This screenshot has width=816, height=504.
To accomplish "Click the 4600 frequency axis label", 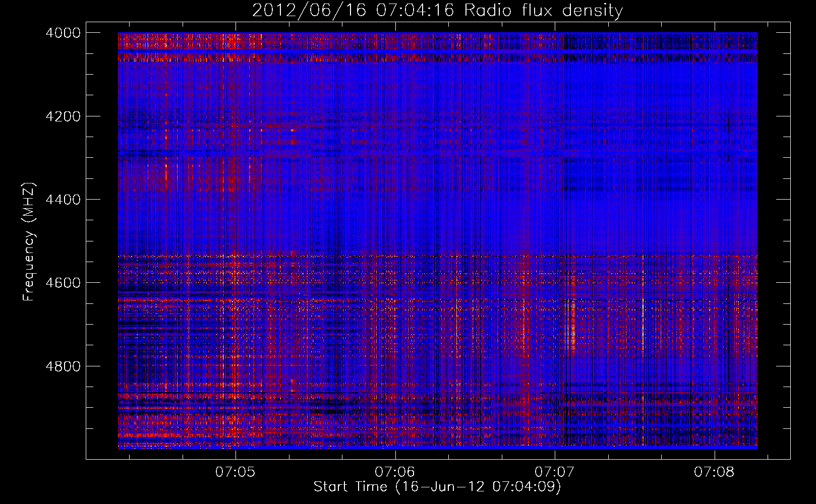I will [63, 283].
